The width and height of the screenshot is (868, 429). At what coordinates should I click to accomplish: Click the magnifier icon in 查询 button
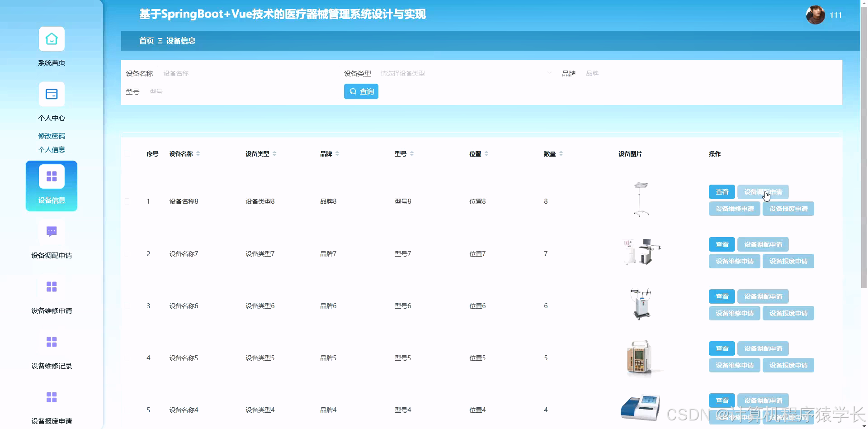click(x=354, y=91)
